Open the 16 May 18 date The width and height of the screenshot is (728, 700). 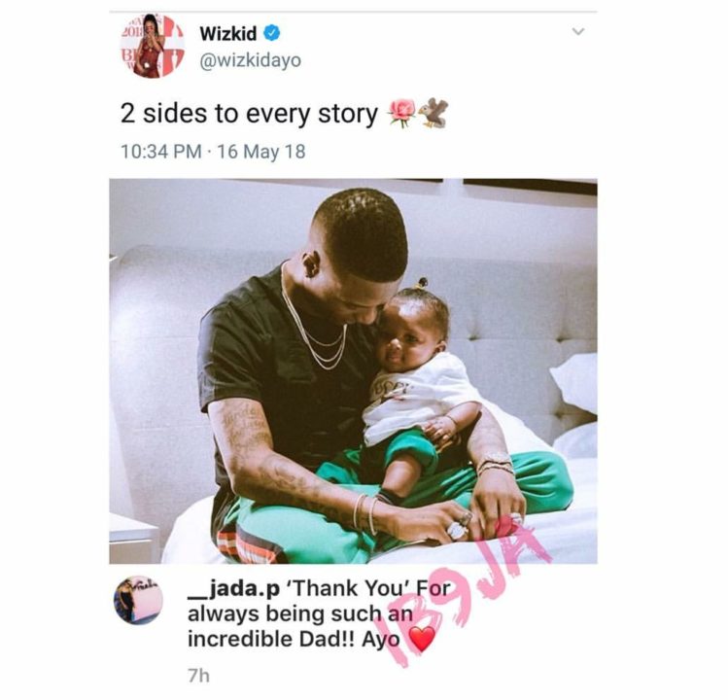coord(261,152)
